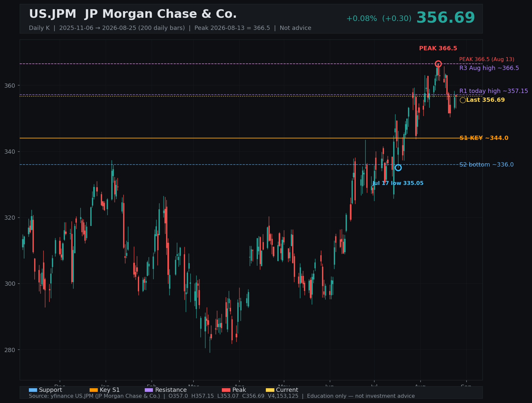Click the Resistance legend label
Viewport: 532px width, 403px height.
pos(171,390)
